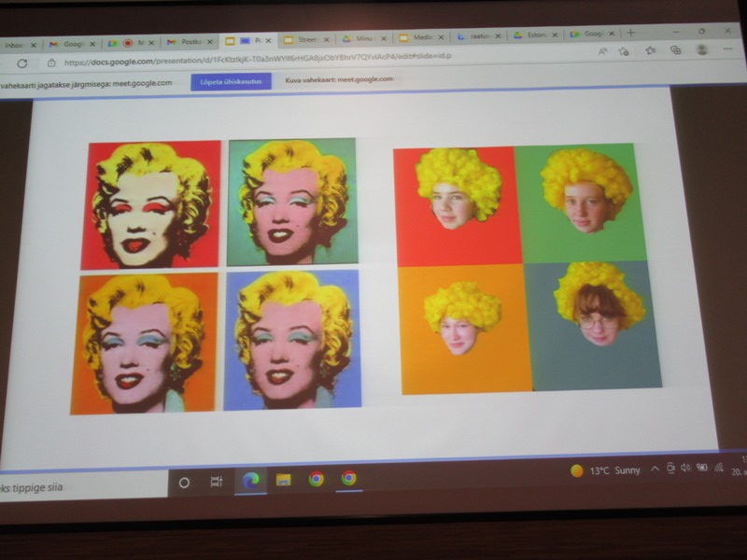The image size is (747, 560).
Task: Click the Windows taskbar search box
Action: (83, 485)
